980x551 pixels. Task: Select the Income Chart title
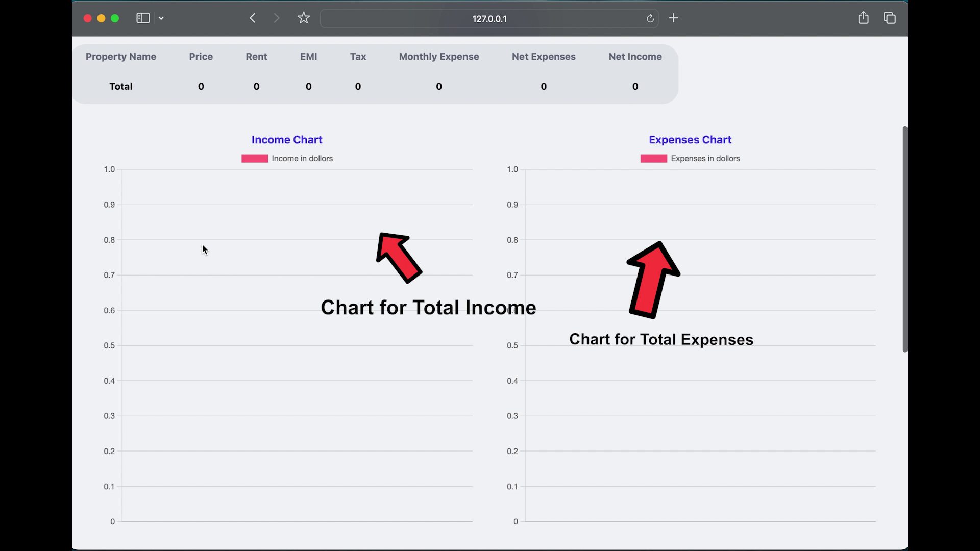click(x=286, y=139)
